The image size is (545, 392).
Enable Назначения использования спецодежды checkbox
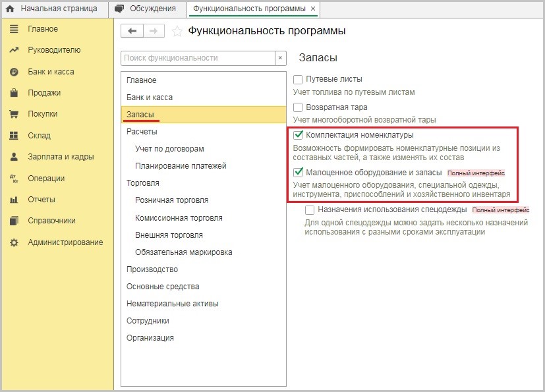click(x=309, y=210)
